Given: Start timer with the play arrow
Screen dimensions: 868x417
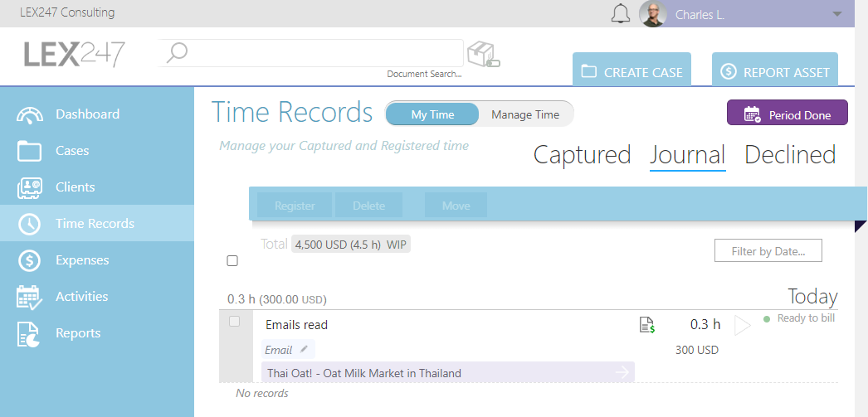Looking at the screenshot, I should tap(742, 325).
